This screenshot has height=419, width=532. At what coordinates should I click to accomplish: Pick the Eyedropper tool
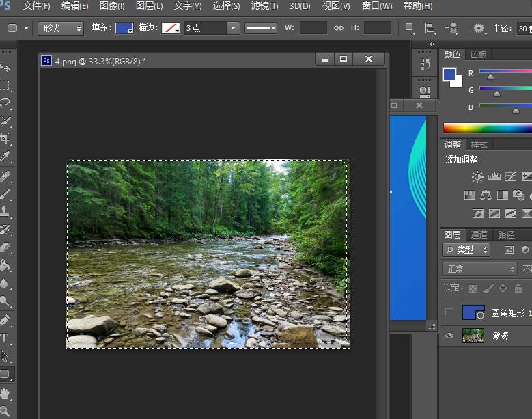click(x=5, y=157)
